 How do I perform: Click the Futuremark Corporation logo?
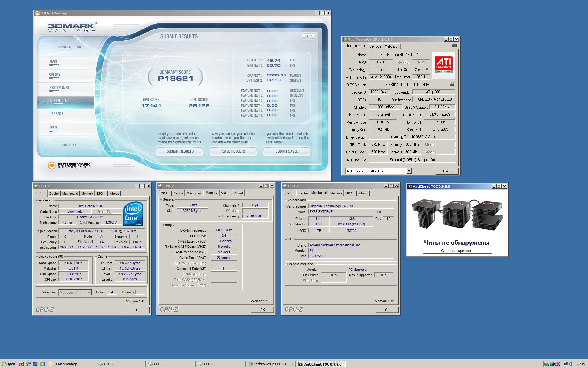point(70,165)
